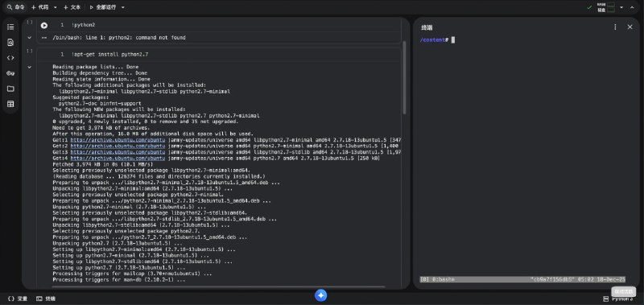Add a code cell with +代码

pyautogui.click(x=39, y=7)
